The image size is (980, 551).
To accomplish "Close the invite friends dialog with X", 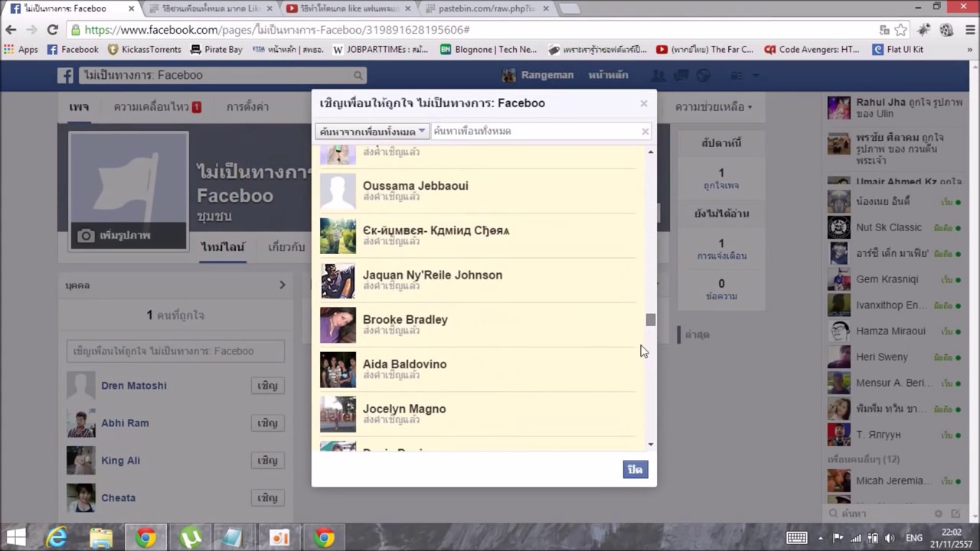I will [x=644, y=103].
